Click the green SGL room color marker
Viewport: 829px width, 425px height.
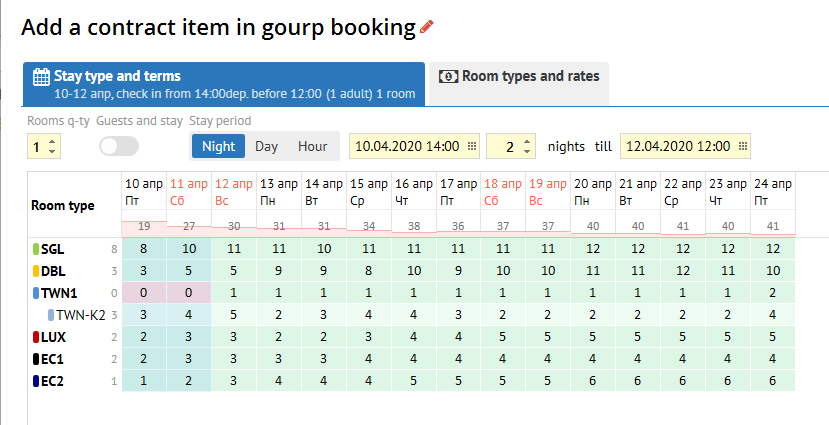click(x=36, y=248)
